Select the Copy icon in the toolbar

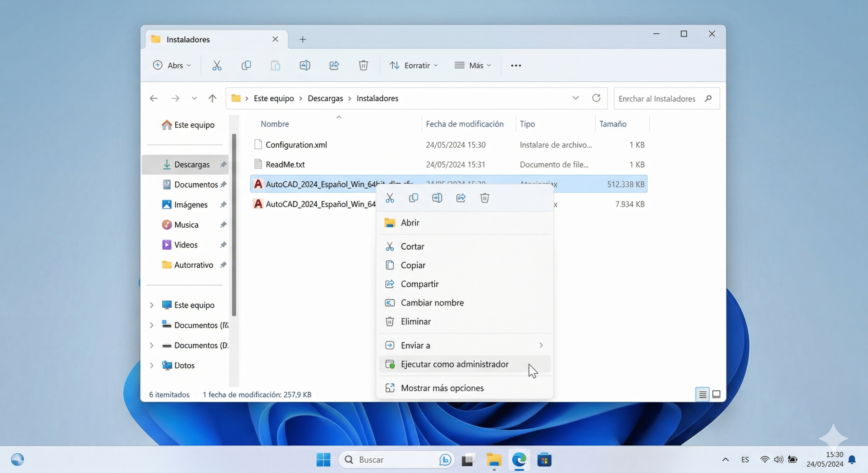pos(246,65)
